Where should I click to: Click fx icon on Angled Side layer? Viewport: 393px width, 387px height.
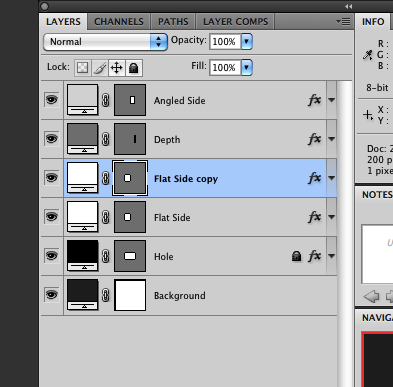(315, 100)
